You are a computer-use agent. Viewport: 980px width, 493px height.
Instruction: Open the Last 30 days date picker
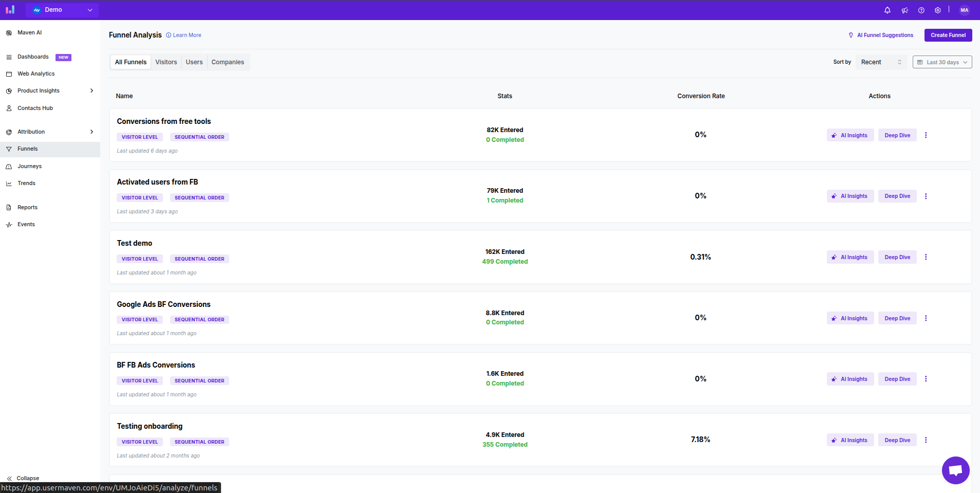point(942,62)
